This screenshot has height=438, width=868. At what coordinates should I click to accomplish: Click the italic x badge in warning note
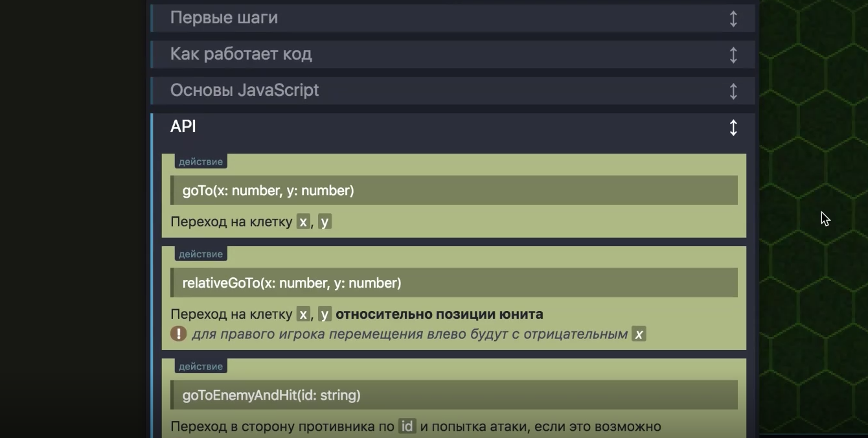[x=639, y=334]
